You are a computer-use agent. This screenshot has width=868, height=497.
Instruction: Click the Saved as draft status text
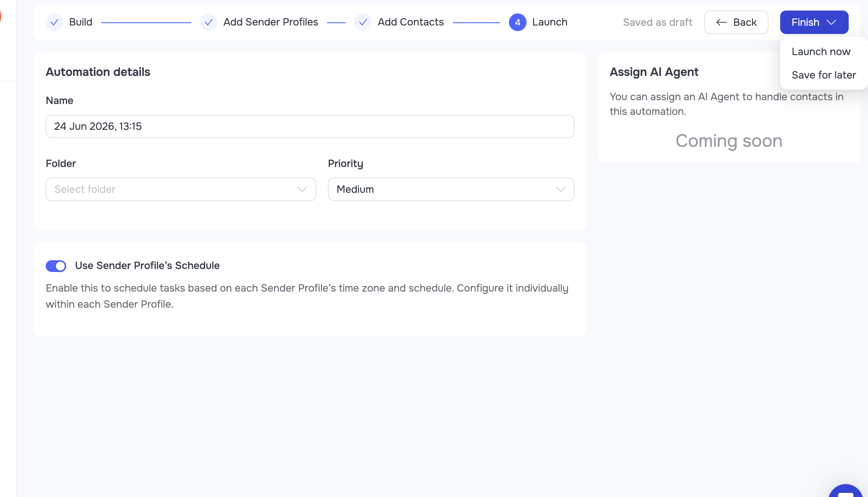click(657, 22)
